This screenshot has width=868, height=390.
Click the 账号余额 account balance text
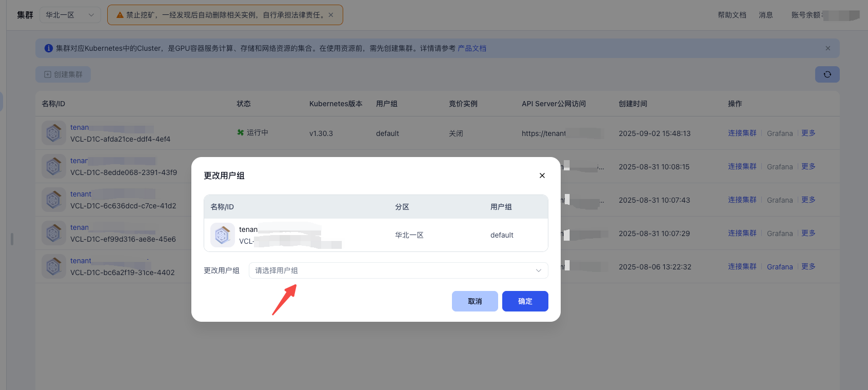[x=806, y=15]
